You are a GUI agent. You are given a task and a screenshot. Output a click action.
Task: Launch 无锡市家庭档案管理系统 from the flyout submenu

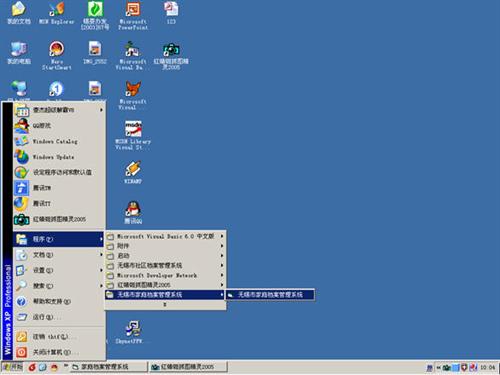[270, 295]
